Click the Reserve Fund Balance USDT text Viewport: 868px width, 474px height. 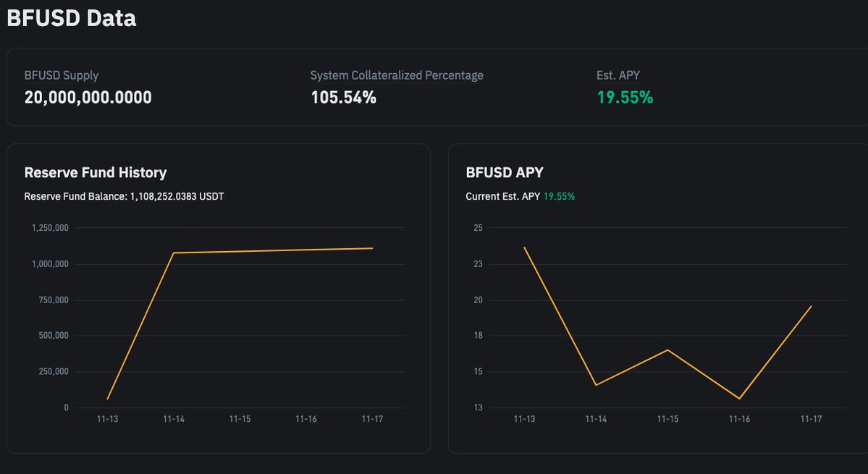click(124, 196)
